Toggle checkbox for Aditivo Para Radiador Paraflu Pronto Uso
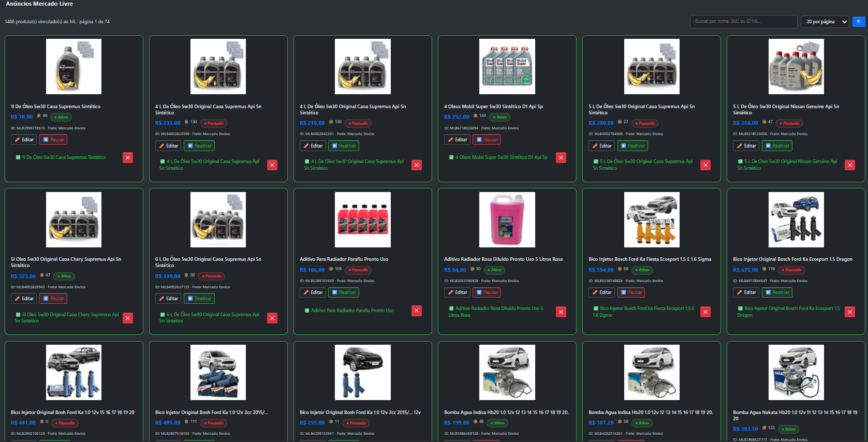 [x=307, y=311]
